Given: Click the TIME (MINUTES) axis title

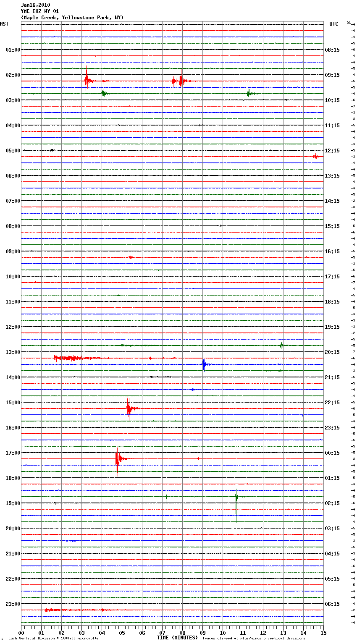Looking at the screenshot, I should (177, 638).
